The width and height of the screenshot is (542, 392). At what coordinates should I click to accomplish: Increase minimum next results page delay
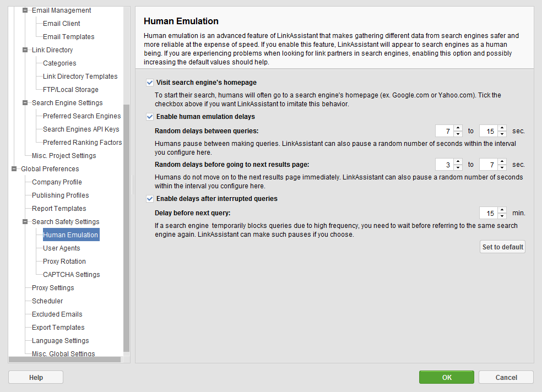click(x=458, y=162)
